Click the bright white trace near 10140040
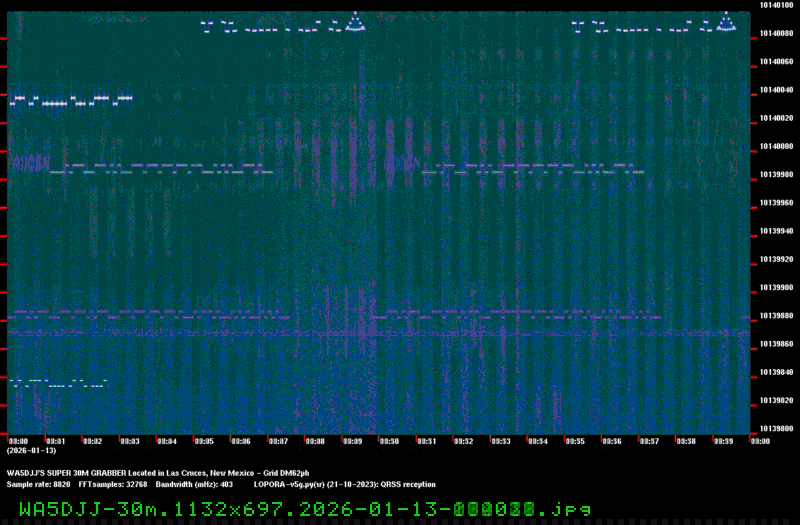This screenshot has height=525, width=800. (x=71, y=101)
